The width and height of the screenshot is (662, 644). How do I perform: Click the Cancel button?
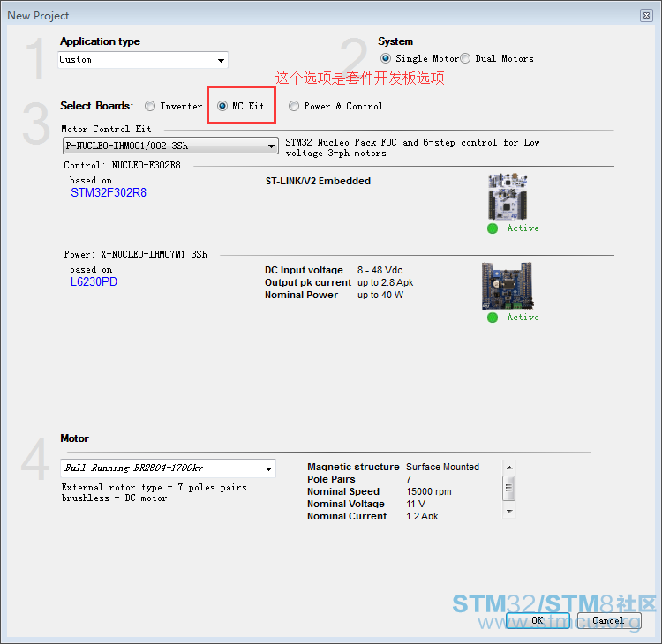coord(609,620)
